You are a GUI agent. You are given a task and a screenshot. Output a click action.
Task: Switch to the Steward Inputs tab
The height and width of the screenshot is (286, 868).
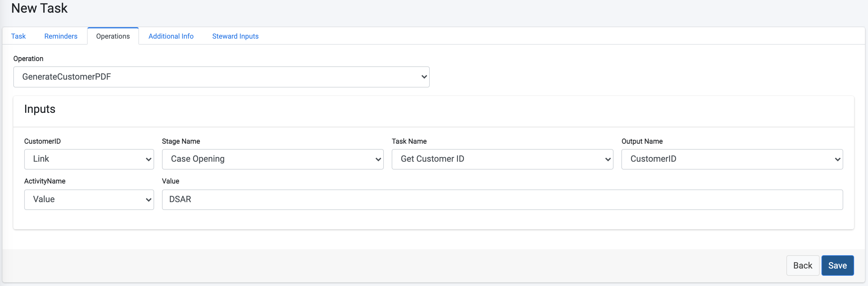click(235, 36)
